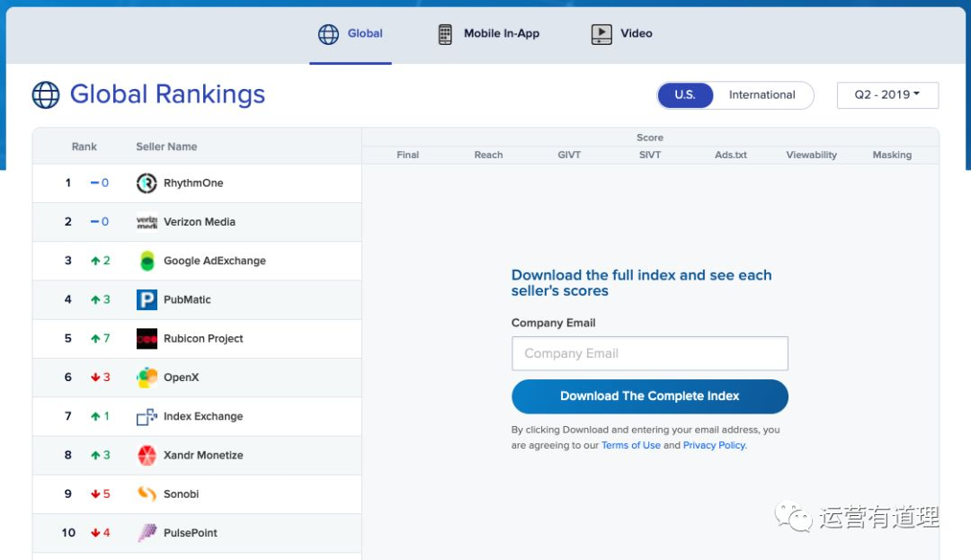Screen dimensions: 971x560
Task: Open the Q2 - 2019 quarter dropdown
Action: (887, 94)
